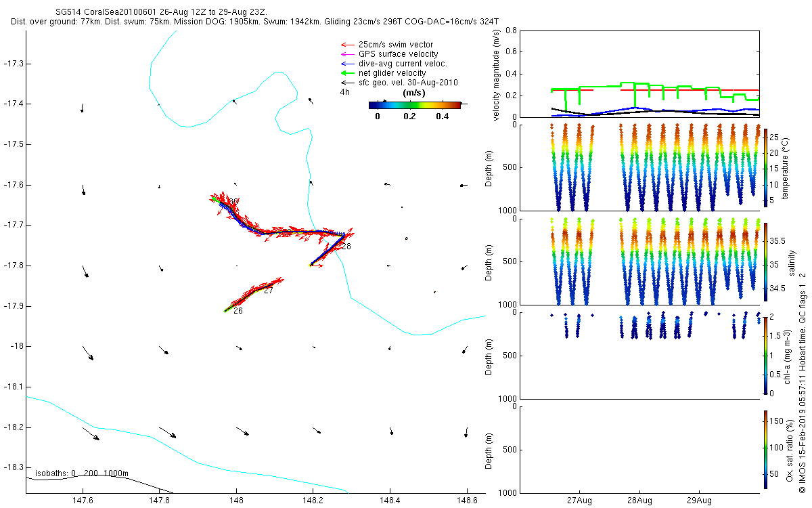Click the velocity (m/s) horizontal colorbar
The image size is (812, 508).
point(414,105)
